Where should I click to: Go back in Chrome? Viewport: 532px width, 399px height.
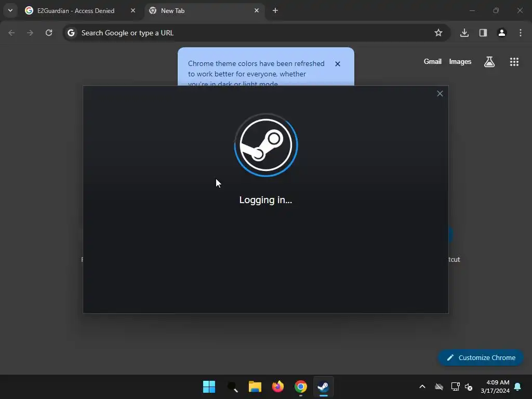(x=11, y=33)
